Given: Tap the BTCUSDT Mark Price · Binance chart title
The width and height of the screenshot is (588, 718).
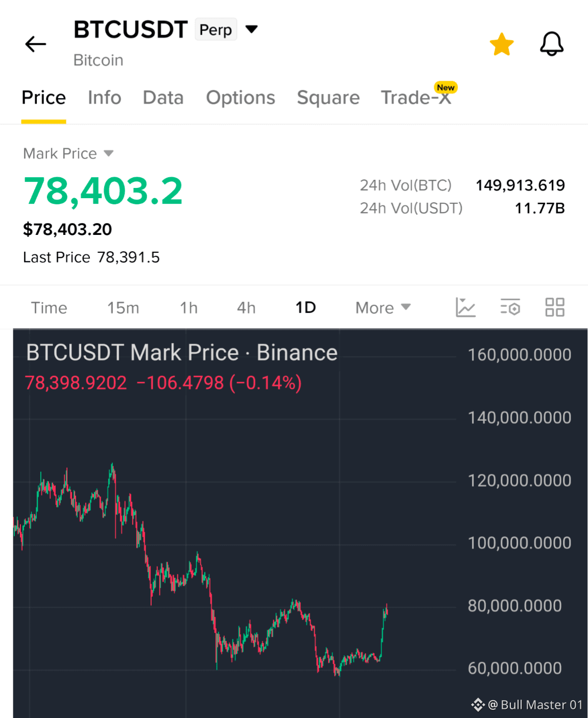Looking at the screenshot, I should tap(182, 352).
